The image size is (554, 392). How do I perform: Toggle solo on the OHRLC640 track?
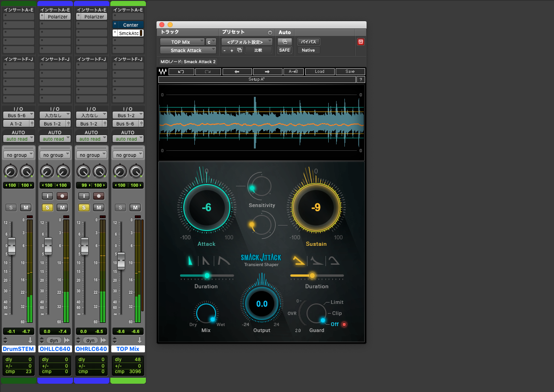tap(84, 208)
